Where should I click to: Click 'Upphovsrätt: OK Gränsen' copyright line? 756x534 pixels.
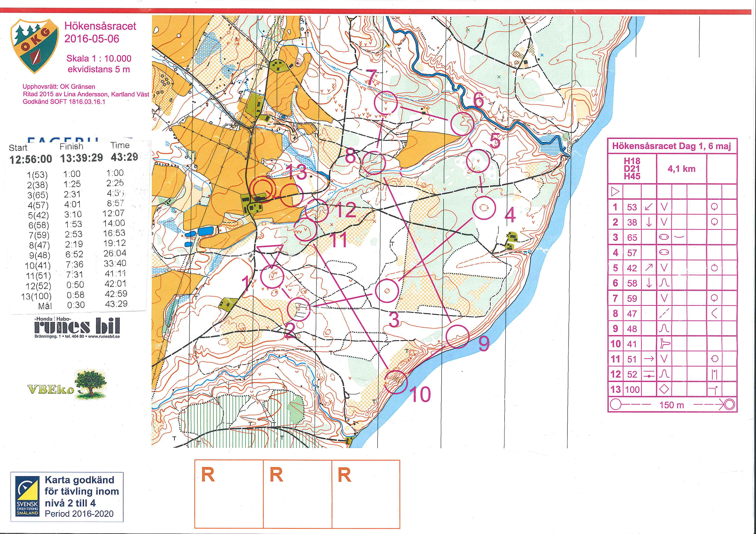(x=59, y=87)
